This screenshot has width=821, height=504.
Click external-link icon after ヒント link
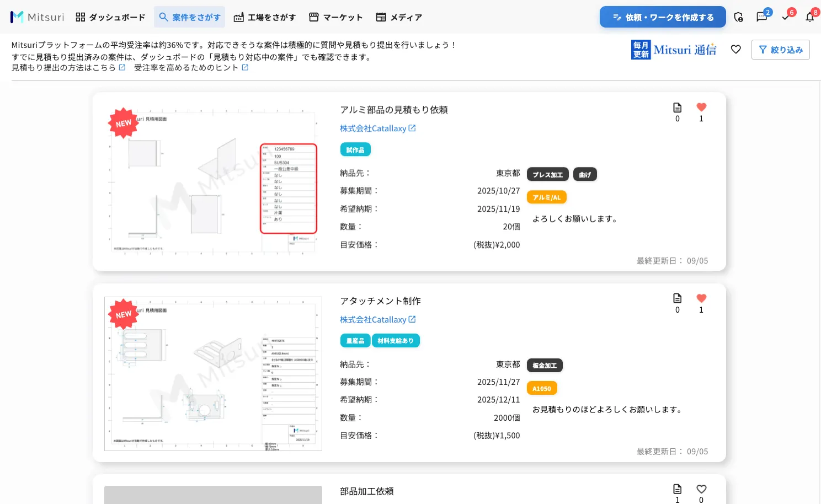pyautogui.click(x=245, y=67)
